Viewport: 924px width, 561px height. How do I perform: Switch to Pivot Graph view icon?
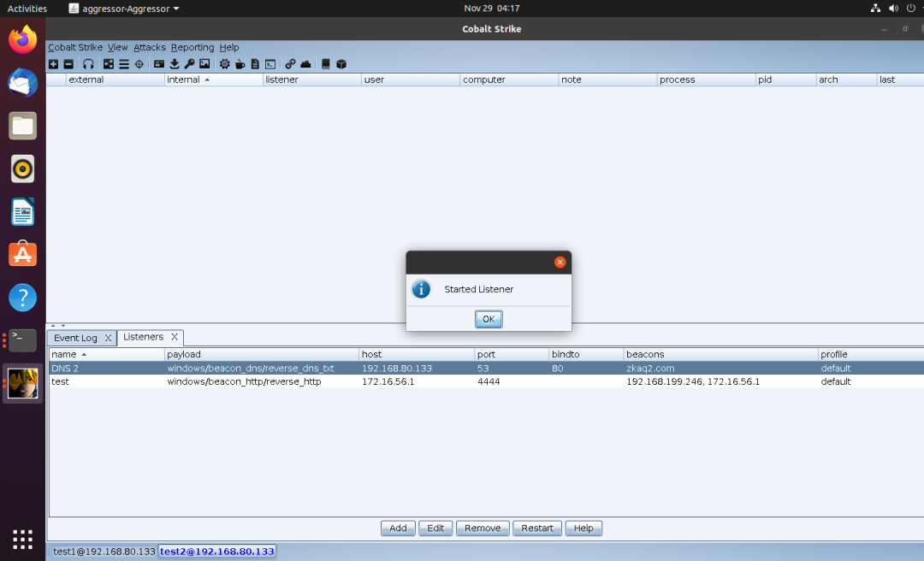(x=109, y=64)
